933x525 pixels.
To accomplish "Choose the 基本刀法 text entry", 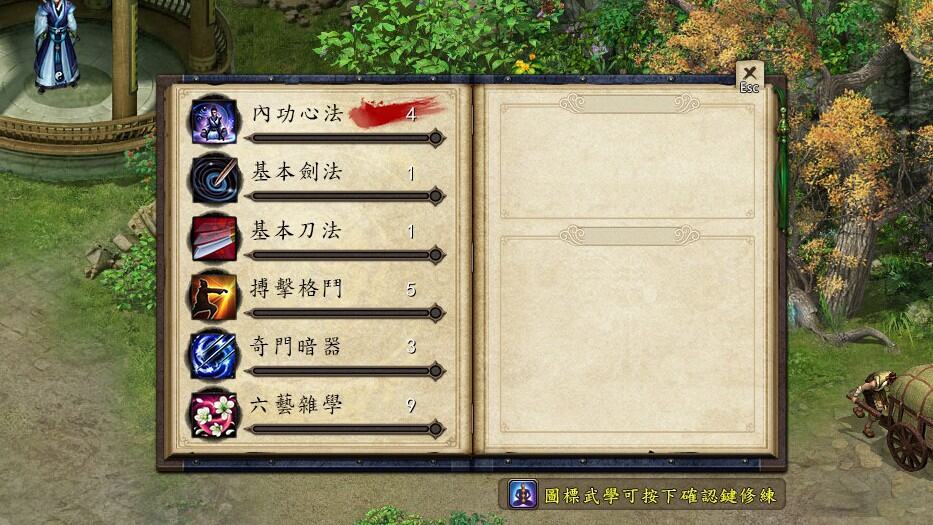I will click(296, 230).
